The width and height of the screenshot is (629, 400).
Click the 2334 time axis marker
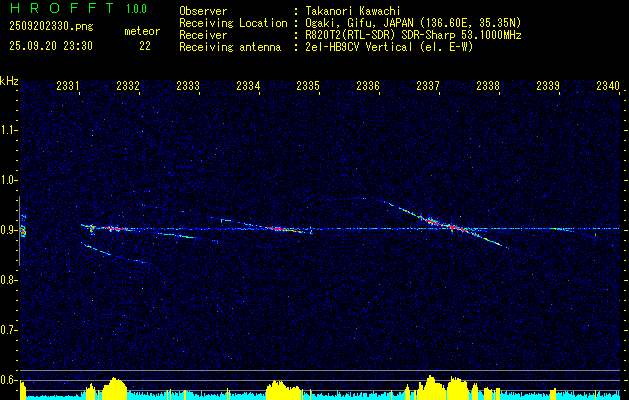248,85
